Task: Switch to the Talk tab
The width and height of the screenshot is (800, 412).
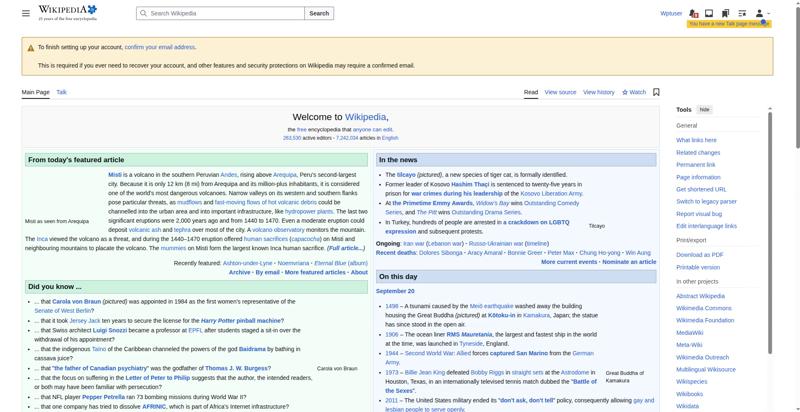Action: 62,92
